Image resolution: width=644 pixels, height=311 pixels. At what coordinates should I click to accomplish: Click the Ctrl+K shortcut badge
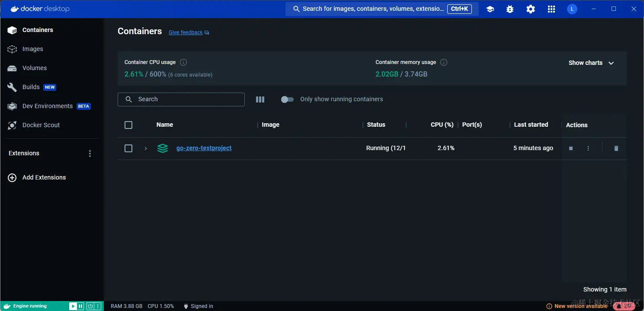459,9
